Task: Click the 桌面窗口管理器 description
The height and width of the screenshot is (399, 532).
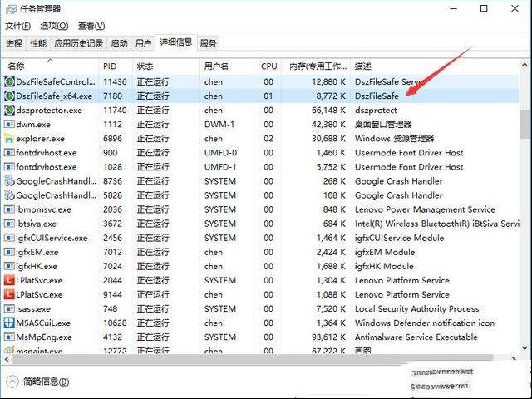Action: click(x=383, y=125)
